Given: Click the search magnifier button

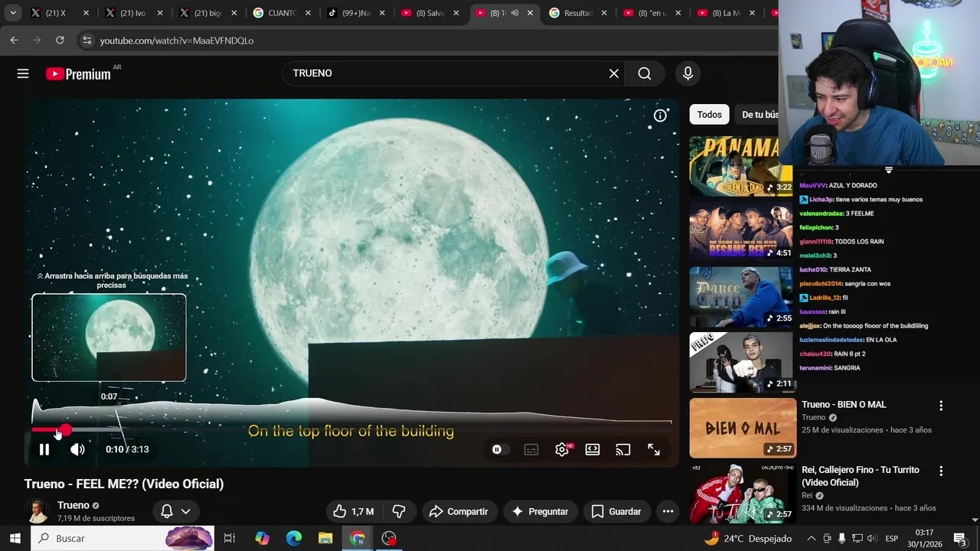Looking at the screenshot, I should click(645, 73).
